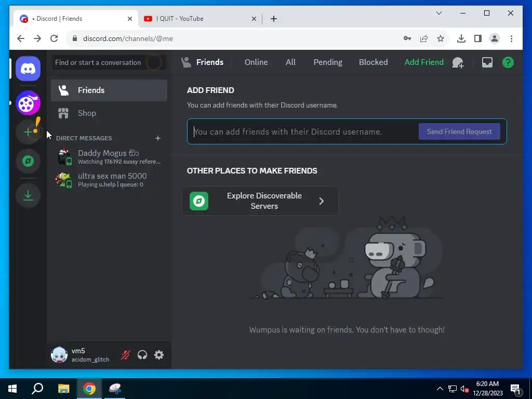Open File Explorer from taskbar
Image resolution: width=532 pixels, height=399 pixels.
click(63, 389)
